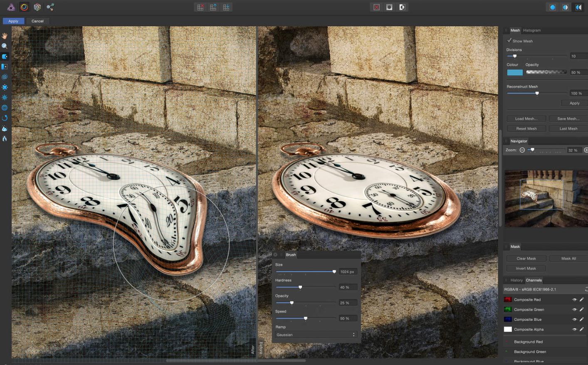Select the Liquify Push Forward tool
Viewport: 588px width, 365px height.
coord(5,57)
